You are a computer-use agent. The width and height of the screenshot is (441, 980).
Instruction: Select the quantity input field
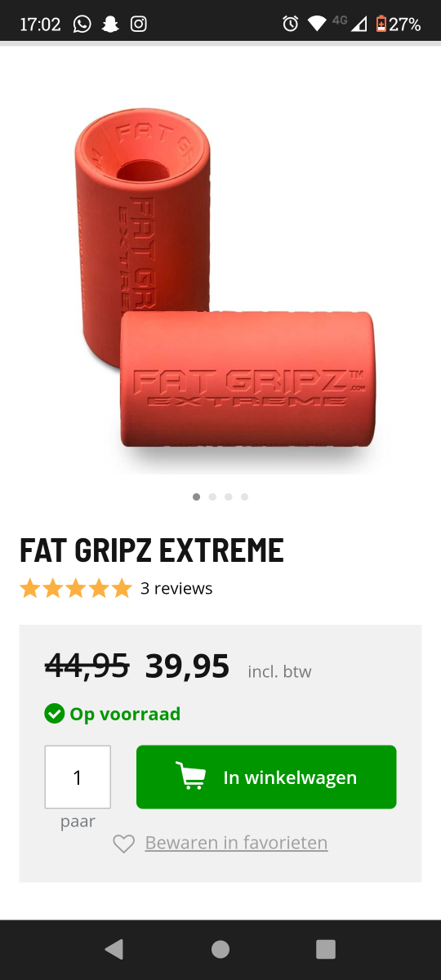[x=78, y=777]
